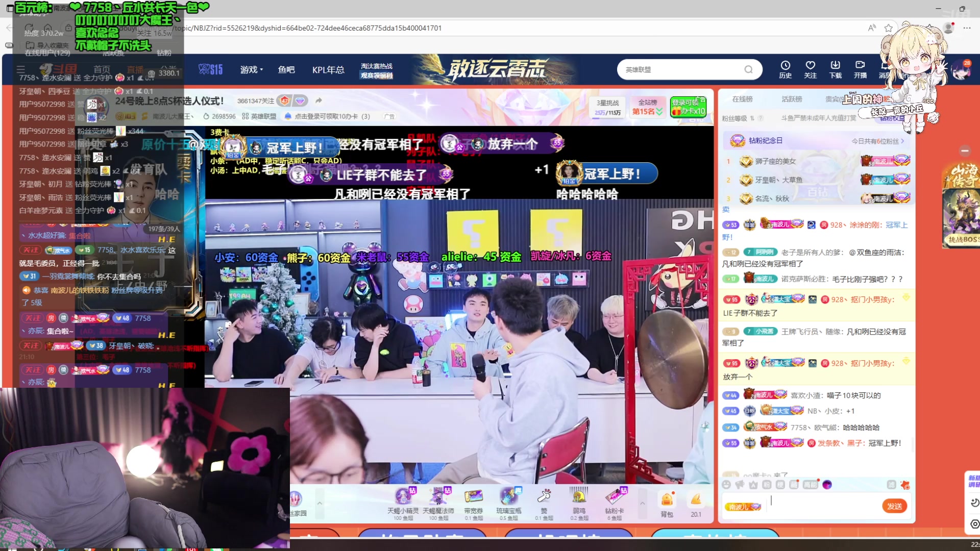Expand gift bar with right chevron arrow
This screenshot has height=551, width=980.
(642, 504)
